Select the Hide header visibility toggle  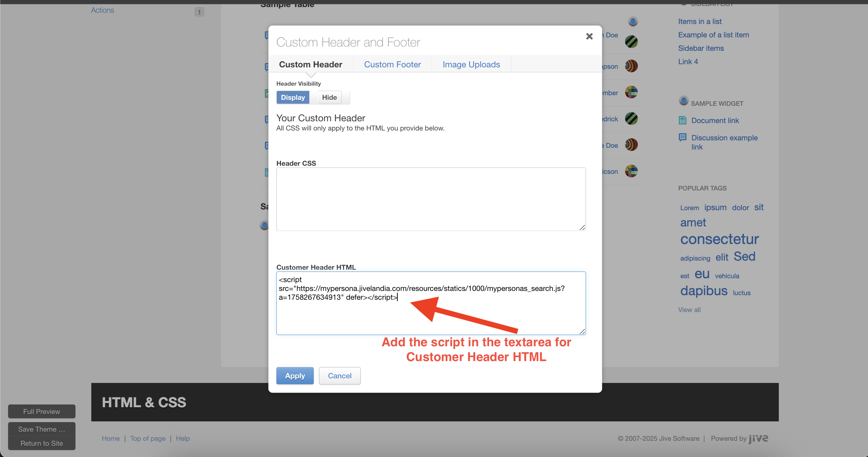tap(329, 97)
